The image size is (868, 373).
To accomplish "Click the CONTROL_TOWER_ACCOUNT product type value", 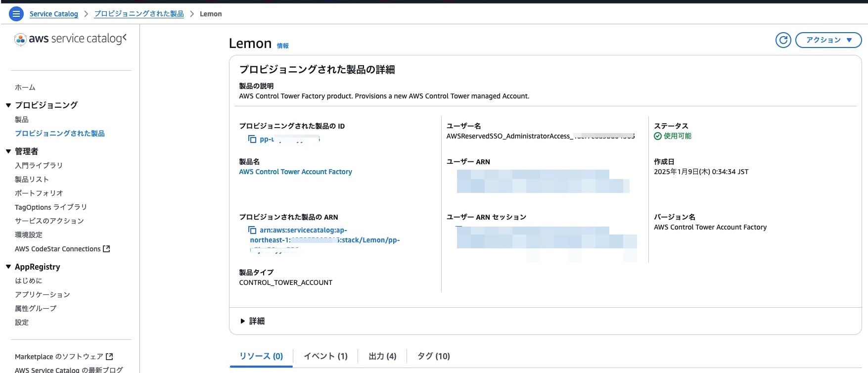I will 286,282.
